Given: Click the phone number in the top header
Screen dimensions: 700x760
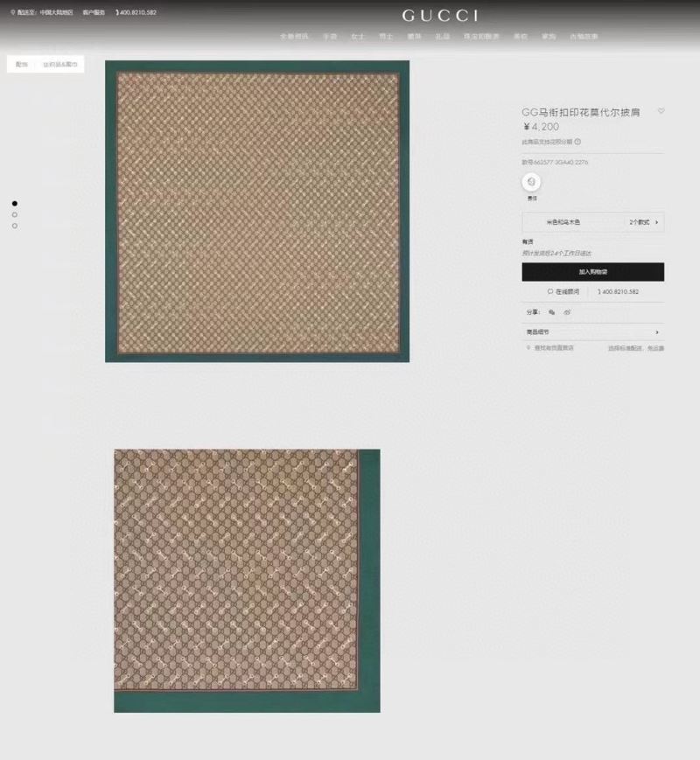Looking at the screenshot, I should (136, 12).
